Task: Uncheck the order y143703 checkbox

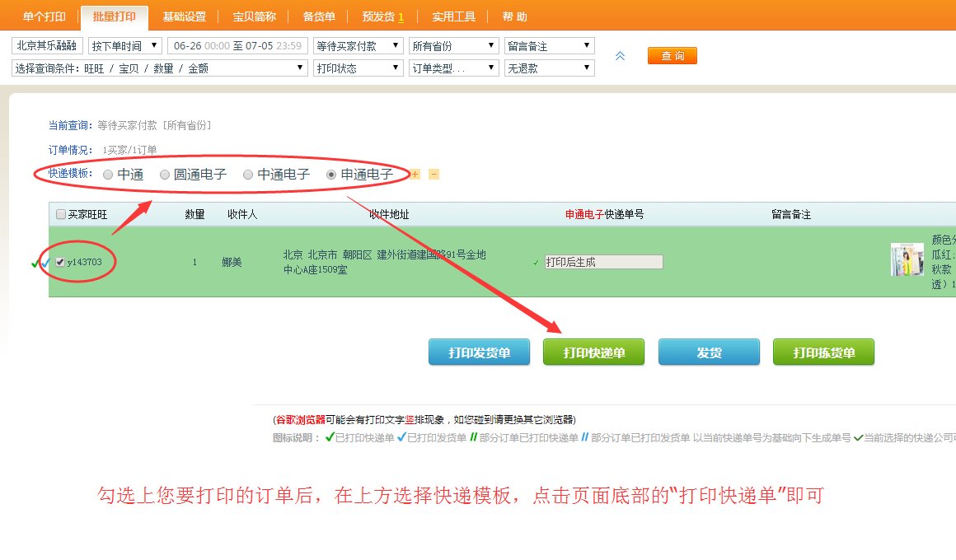Action: (x=60, y=262)
